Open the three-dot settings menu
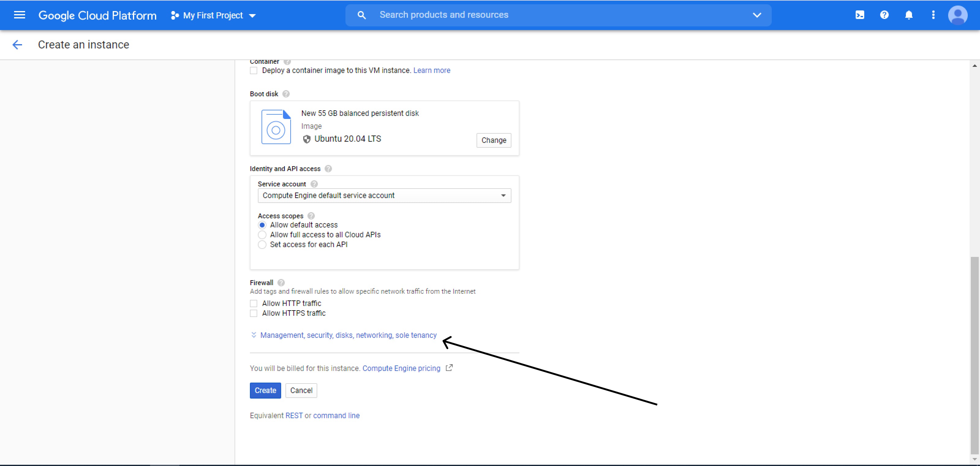 (933, 15)
